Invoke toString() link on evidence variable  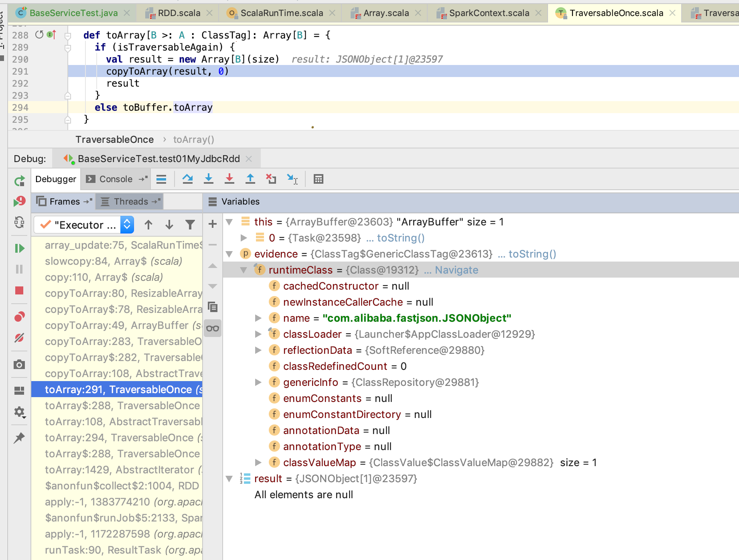(x=532, y=254)
